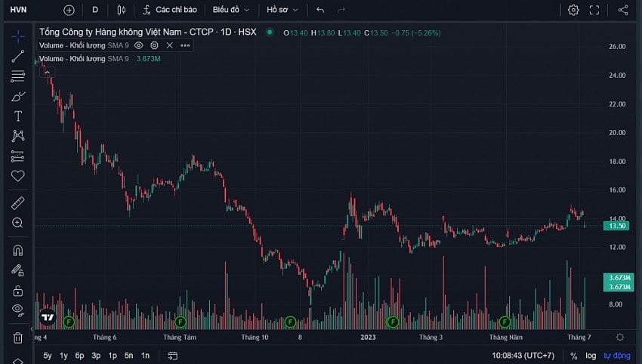Open the candlestick chart style menu
Image resolution: width=642 pixels, height=364 pixels.
click(x=121, y=10)
